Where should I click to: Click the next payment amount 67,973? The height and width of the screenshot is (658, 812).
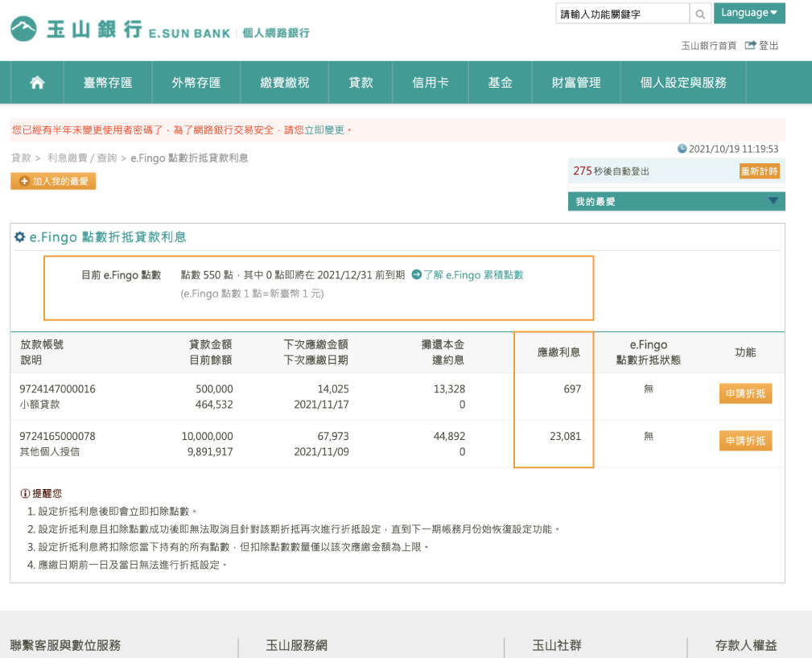333,436
